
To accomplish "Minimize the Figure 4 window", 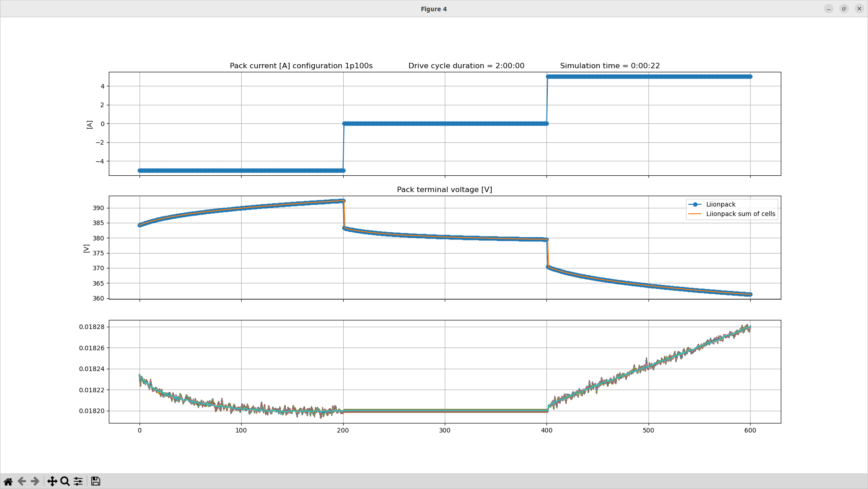I will tap(829, 9).
